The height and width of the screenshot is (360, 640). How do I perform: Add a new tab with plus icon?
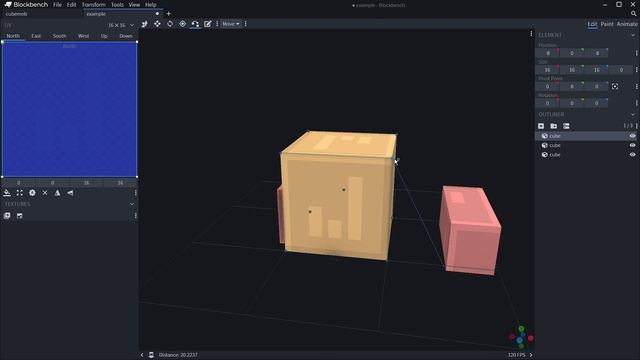[169, 14]
